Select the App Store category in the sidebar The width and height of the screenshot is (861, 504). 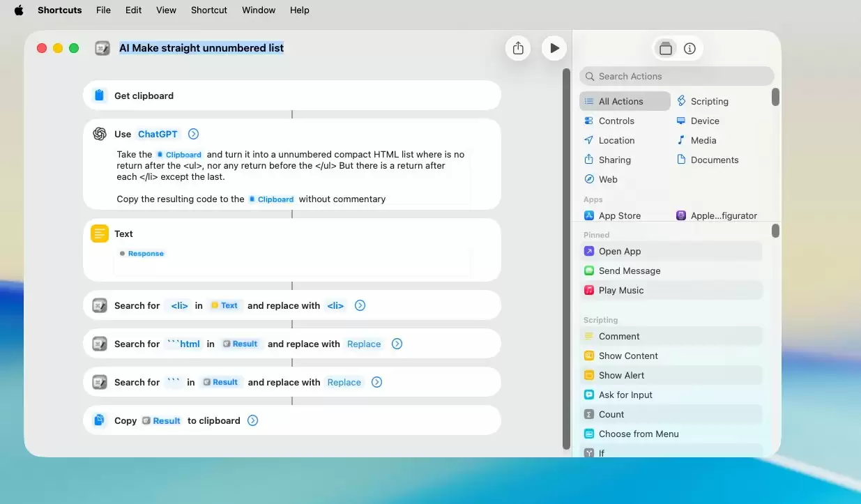(618, 215)
